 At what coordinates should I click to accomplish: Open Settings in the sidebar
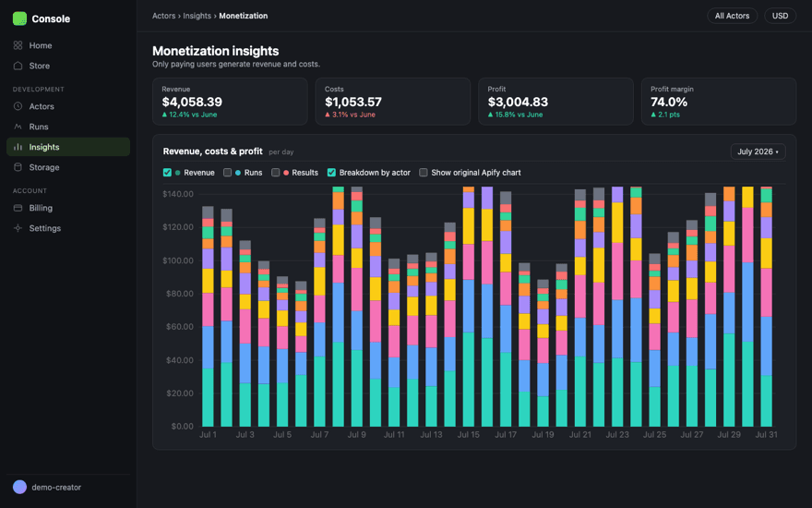(x=68, y=228)
